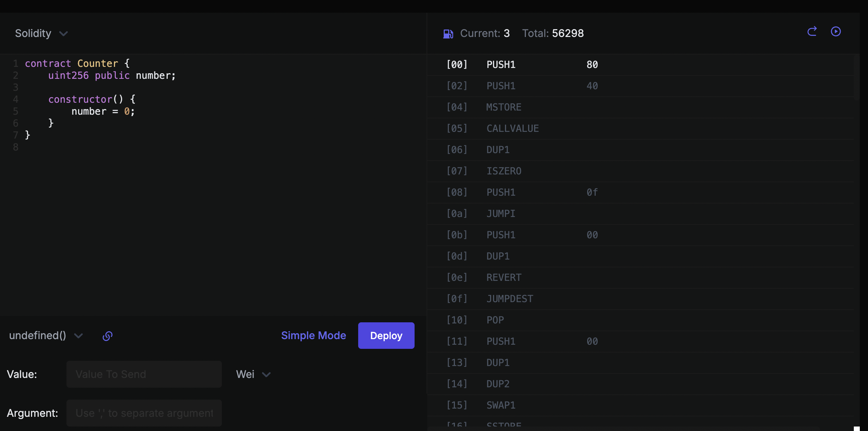Place cursor on 'contract Counter {' line
Viewport: 868px width, 431px height.
tap(77, 63)
